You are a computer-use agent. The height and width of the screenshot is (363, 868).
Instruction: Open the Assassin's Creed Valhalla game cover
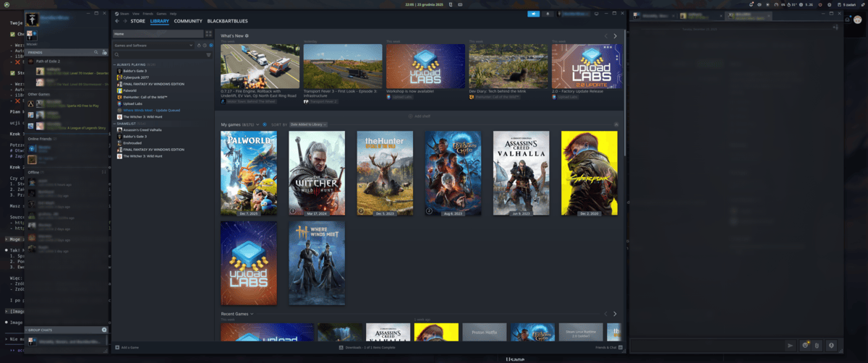tap(521, 173)
